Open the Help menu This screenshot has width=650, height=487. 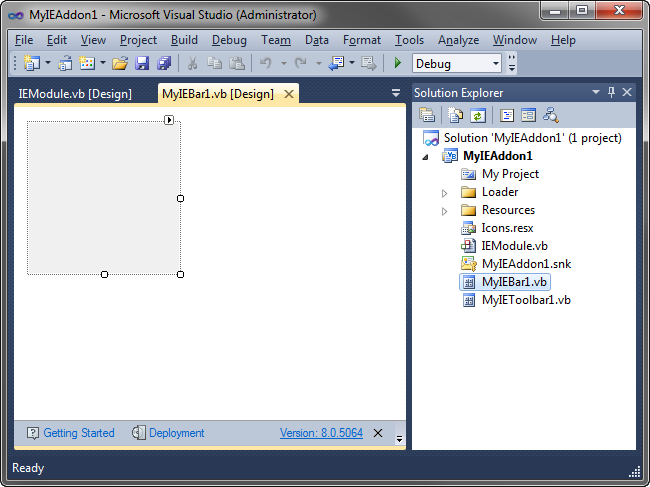[x=563, y=40]
